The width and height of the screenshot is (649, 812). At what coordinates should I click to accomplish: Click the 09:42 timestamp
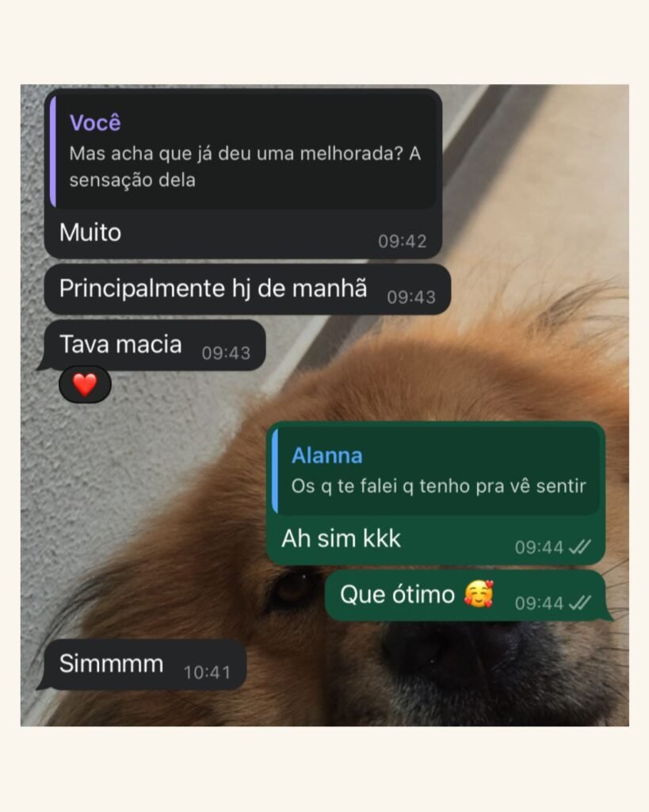[x=402, y=241]
